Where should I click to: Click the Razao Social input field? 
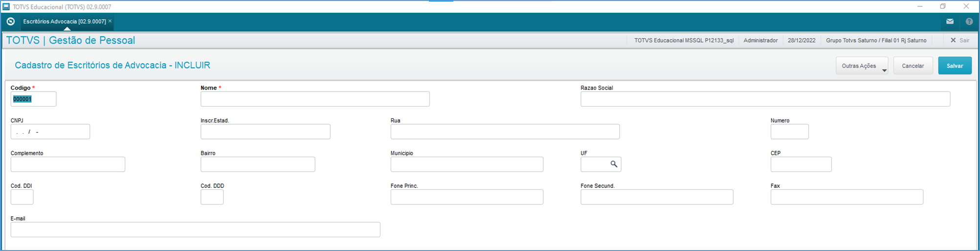765,99
